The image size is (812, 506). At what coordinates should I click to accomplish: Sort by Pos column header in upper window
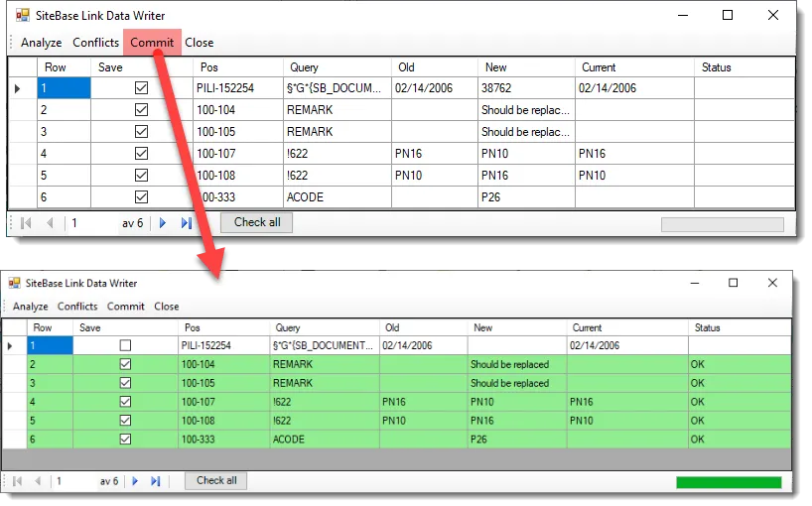click(238, 67)
